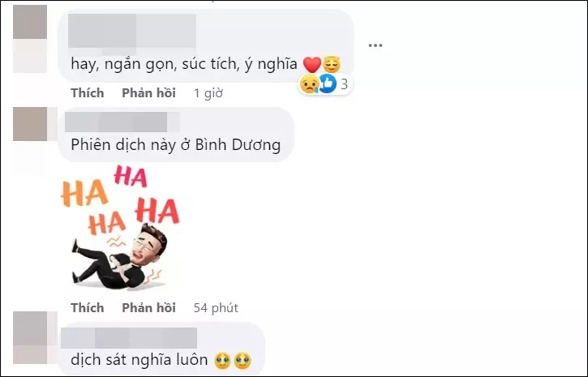Click the third commenter's avatar
Image resolution: width=588 pixels, height=377 pixels.
[x=30, y=337]
